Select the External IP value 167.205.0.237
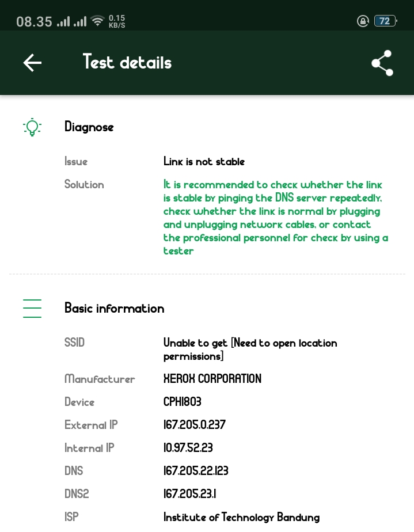 (194, 425)
